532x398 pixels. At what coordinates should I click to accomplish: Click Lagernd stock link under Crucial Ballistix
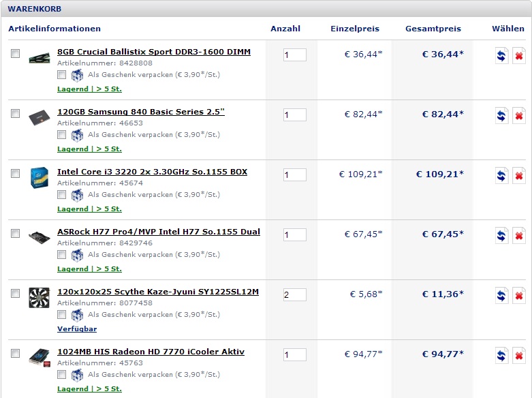(x=89, y=89)
